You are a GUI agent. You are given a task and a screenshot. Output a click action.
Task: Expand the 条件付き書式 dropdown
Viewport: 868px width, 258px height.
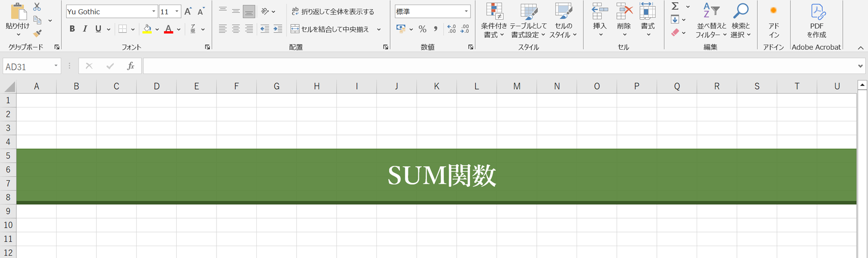point(493,21)
